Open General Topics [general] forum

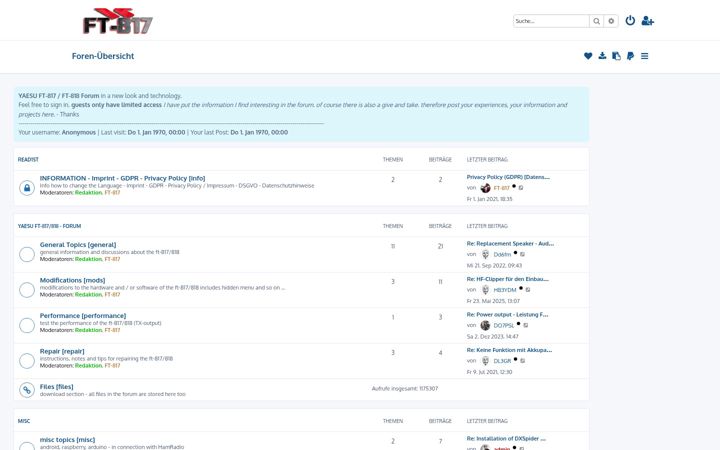point(78,245)
